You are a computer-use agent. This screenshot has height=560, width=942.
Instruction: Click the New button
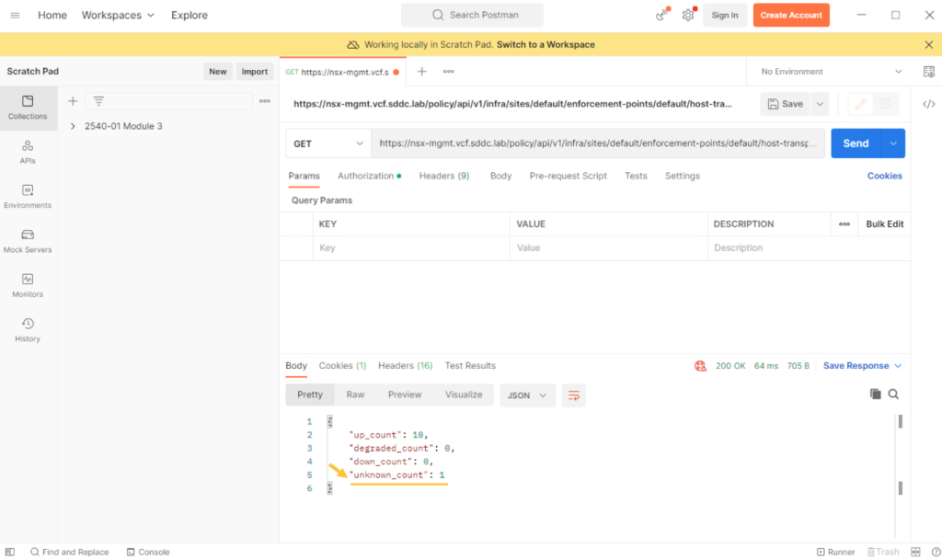pos(217,72)
